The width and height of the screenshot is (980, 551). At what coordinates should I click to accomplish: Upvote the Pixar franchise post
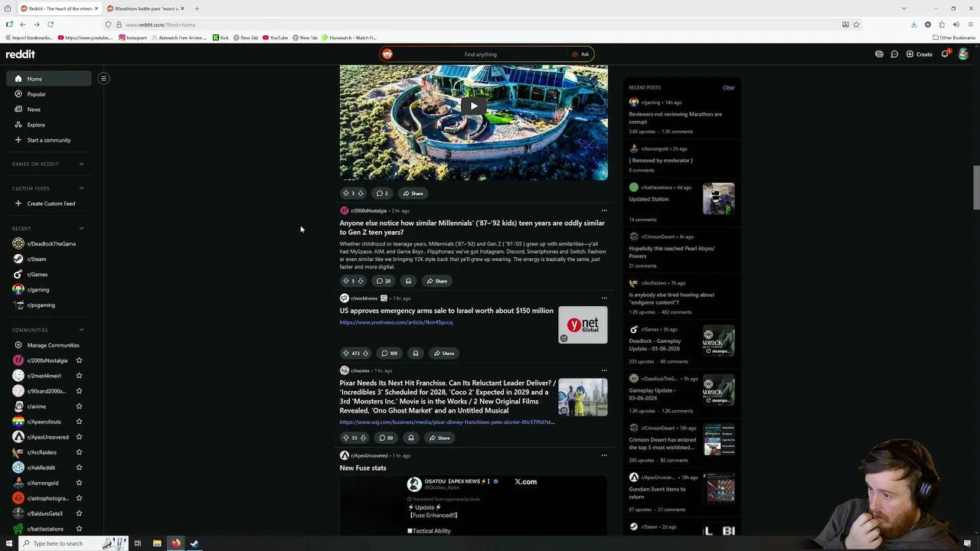346,438
